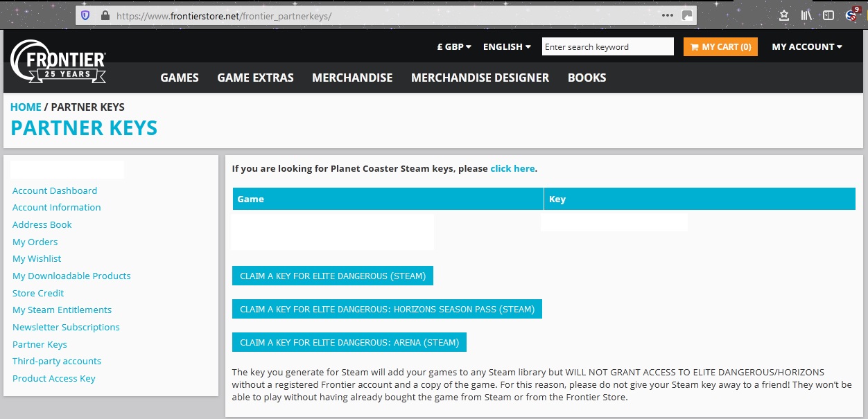Open My Steam Entitlements link

pyautogui.click(x=62, y=310)
